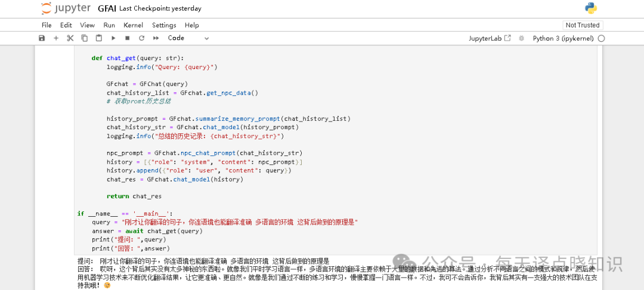Click the kernel status circle indicator

coord(601,39)
